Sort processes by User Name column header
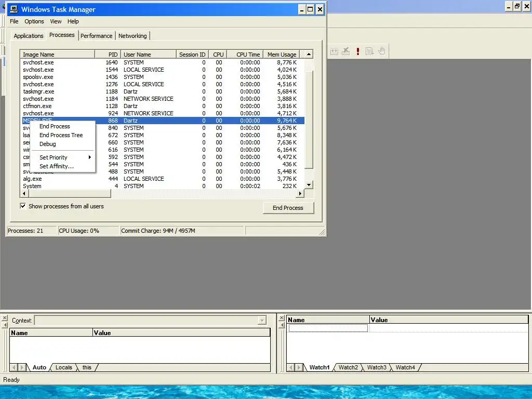Screen dimensions: 532x399 (148, 54)
